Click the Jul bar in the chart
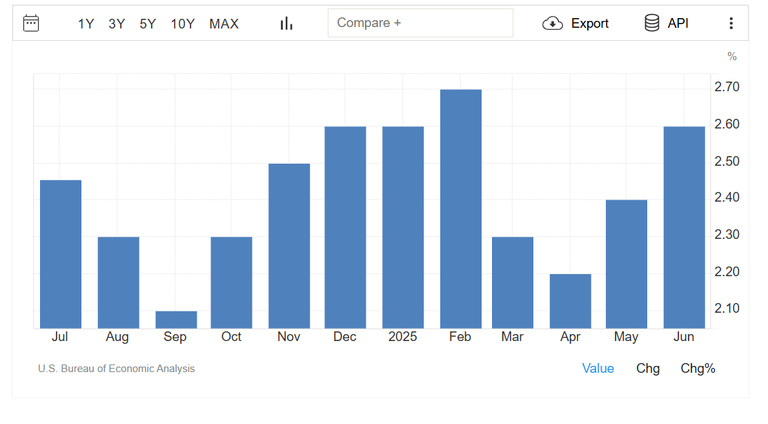Screen dimensions: 768x424 pos(61,254)
